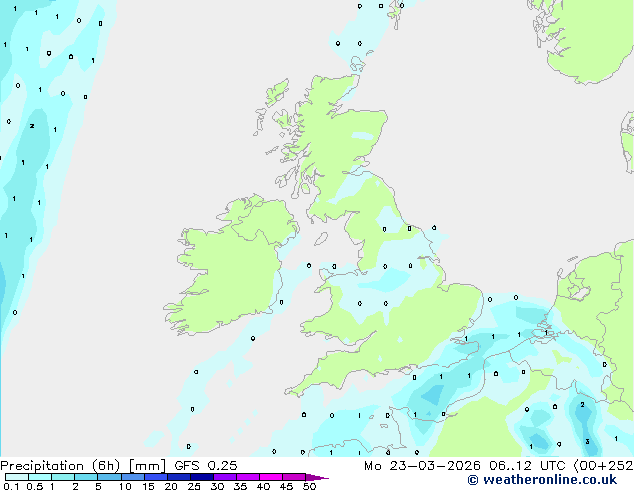This screenshot has width=634, height=490.
Task: Pick the 25 mm navy legend swatch
Action: click(x=202, y=477)
